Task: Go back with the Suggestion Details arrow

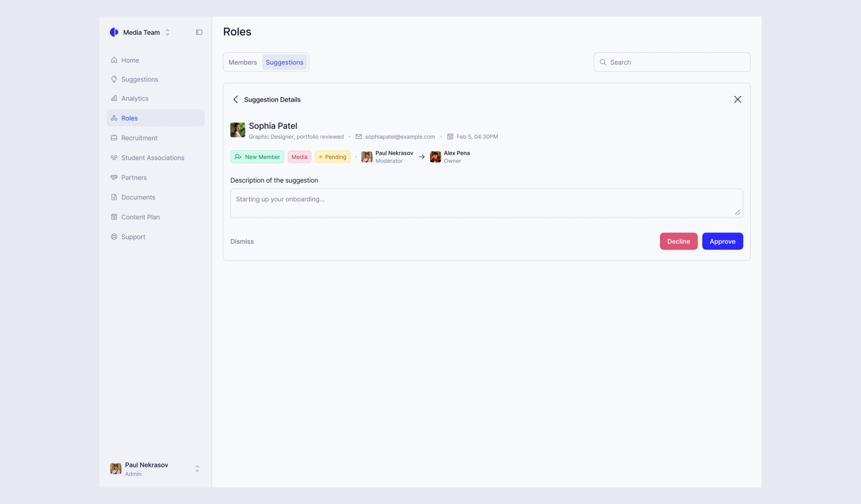Action: [x=235, y=100]
